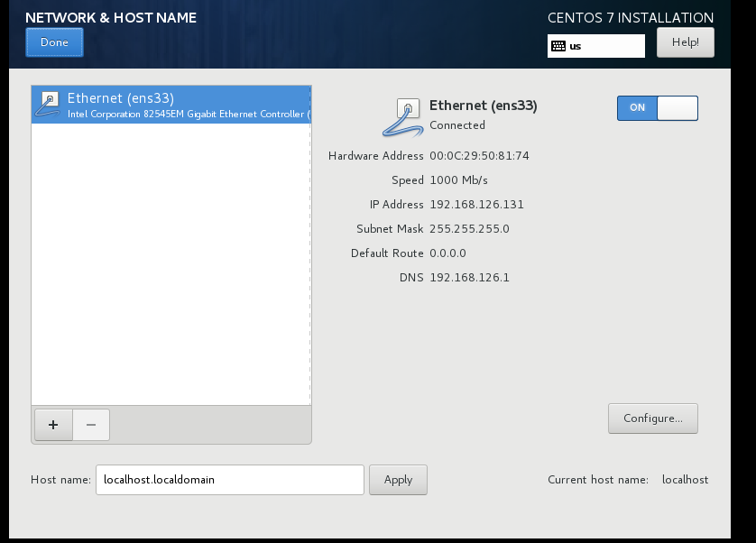Screen dimensions: 756x543
Task: Open the Configure... dialog
Action: (x=653, y=419)
